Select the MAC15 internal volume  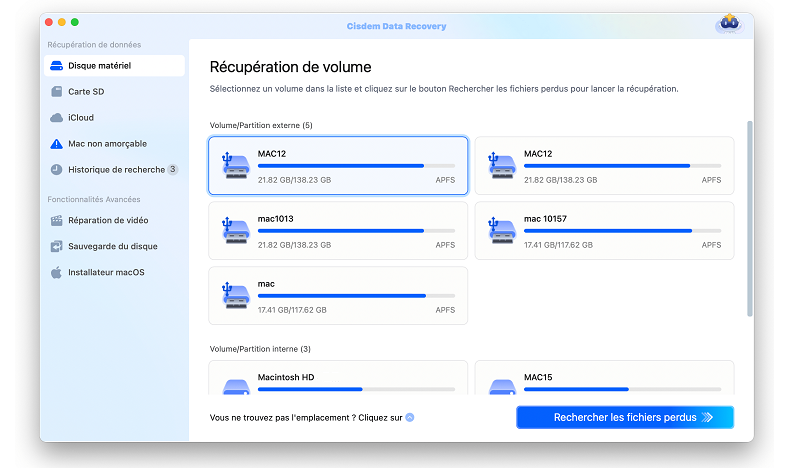[604, 380]
